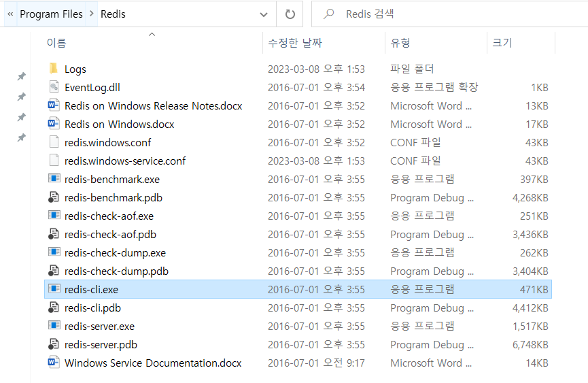The width and height of the screenshot is (588, 383).
Task: Click size value 6,748KB
Action: [530, 345]
